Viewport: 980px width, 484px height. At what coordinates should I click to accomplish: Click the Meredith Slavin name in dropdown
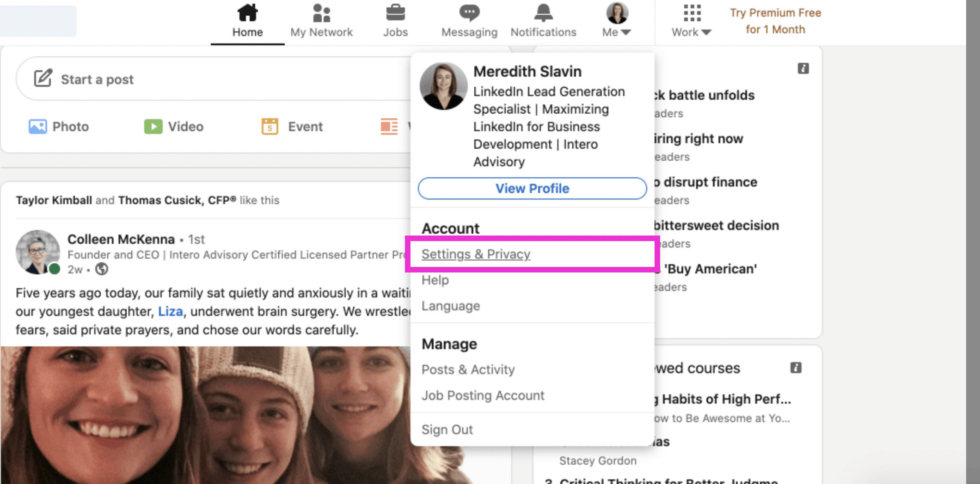tap(527, 72)
